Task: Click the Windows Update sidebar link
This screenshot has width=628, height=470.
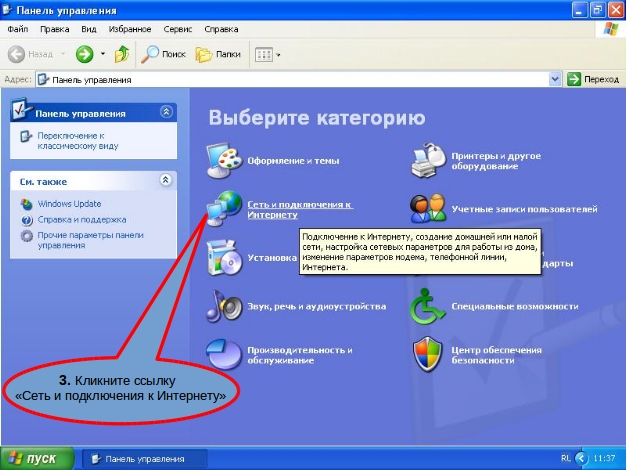Action: (69, 204)
